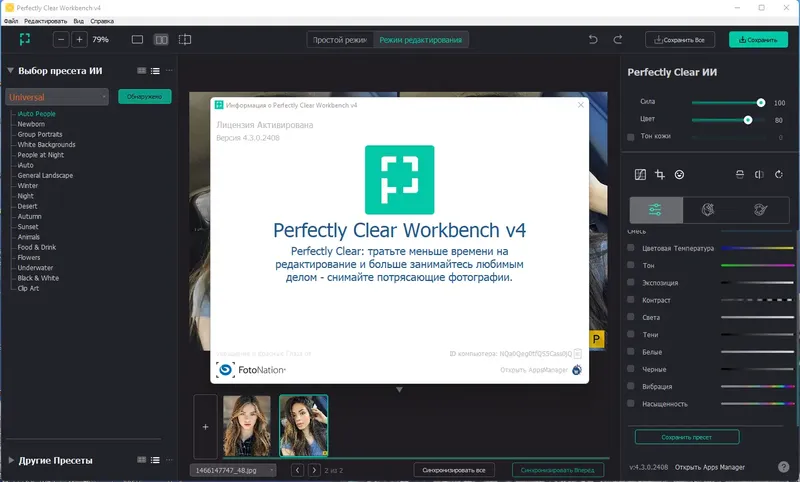Copy computer ID to clipboard
The image size is (800, 482).
click(x=578, y=353)
